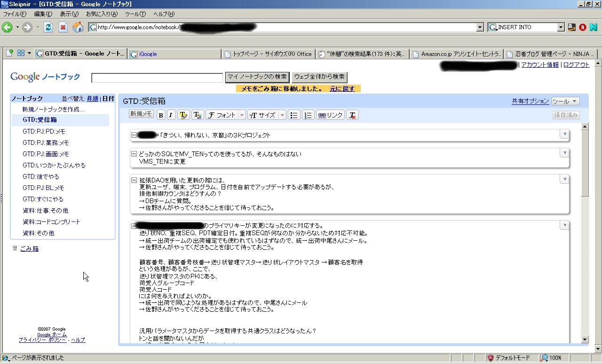Click the green Back navigation arrow

[7, 27]
